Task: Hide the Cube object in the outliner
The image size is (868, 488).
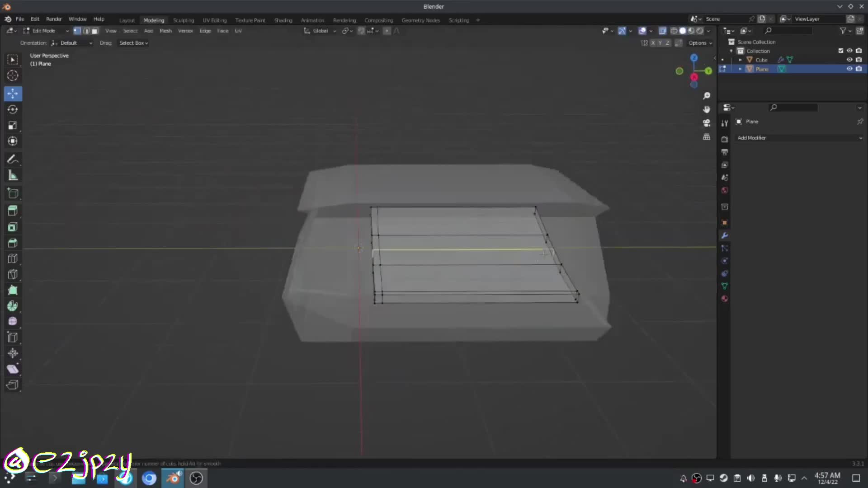Action: [x=849, y=59]
